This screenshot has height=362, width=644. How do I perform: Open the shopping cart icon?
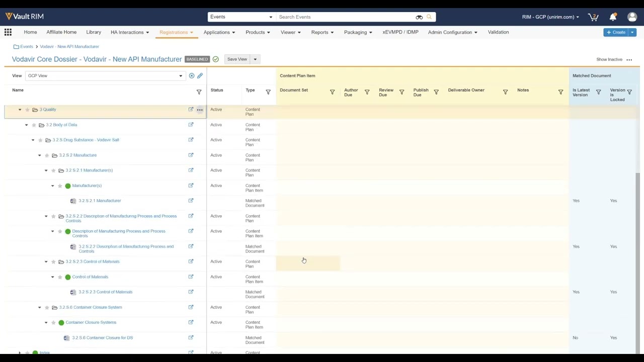[594, 17]
